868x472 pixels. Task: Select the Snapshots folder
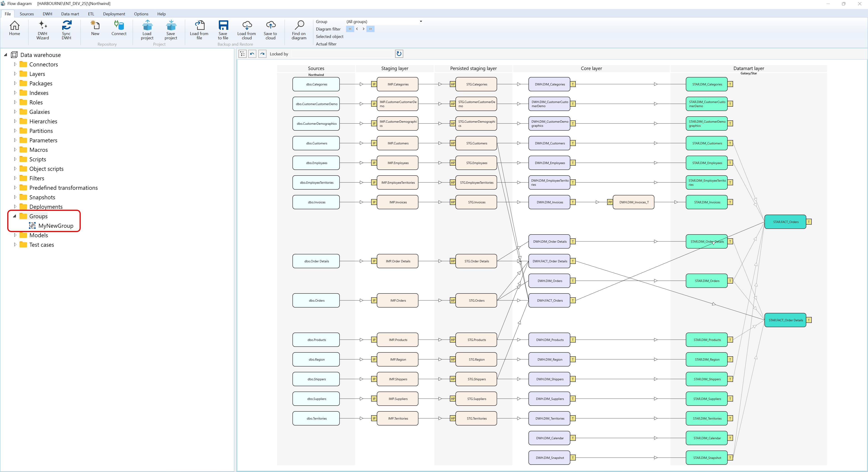coord(42,197)
